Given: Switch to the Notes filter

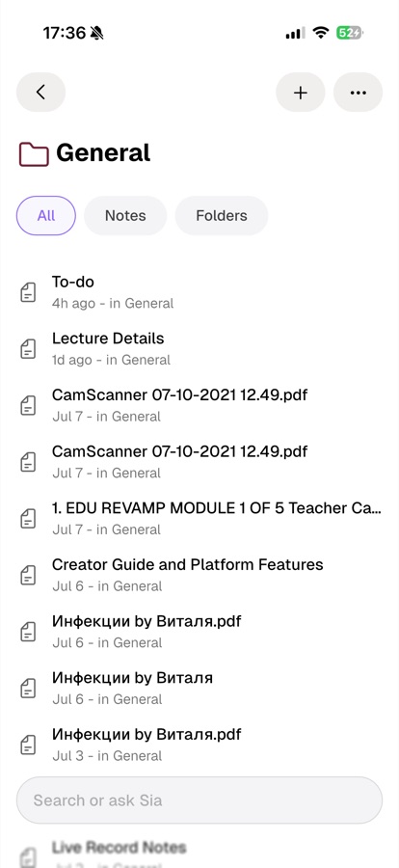Looking at the screenshot, I should click(x=125, y=215).
